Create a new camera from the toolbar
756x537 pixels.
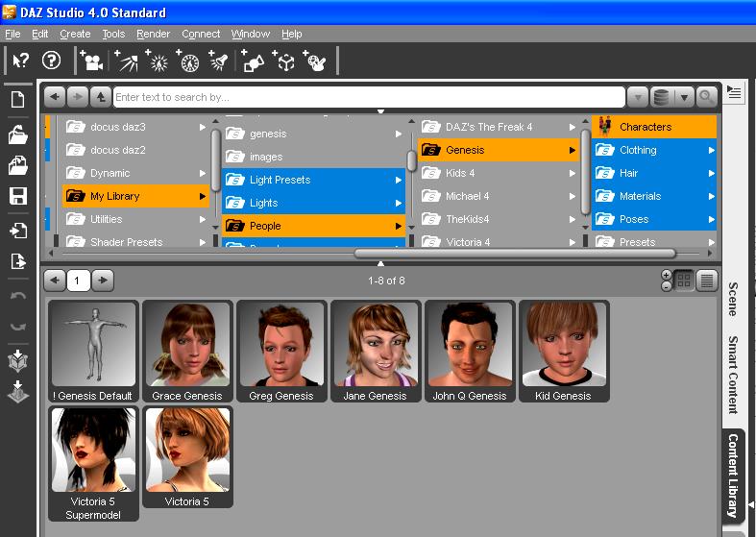[91, 61]
